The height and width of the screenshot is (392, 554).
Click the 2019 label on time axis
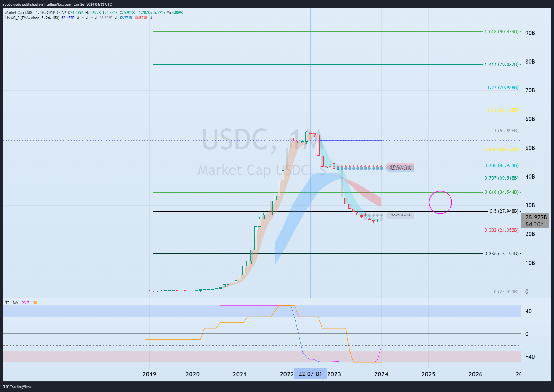click(x=149, y=374)
